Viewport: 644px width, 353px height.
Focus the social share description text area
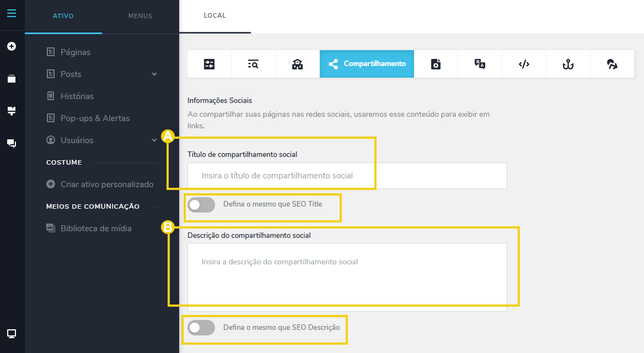(347, 277)
